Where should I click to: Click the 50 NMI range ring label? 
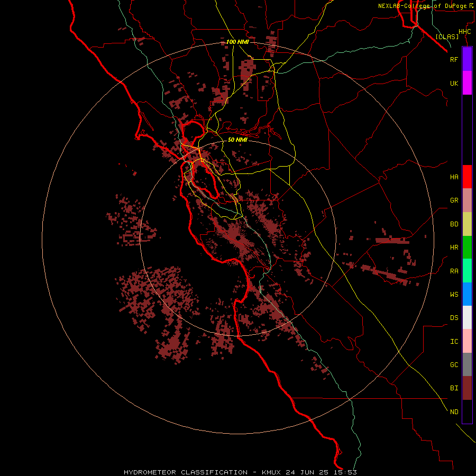click(237, 140)
